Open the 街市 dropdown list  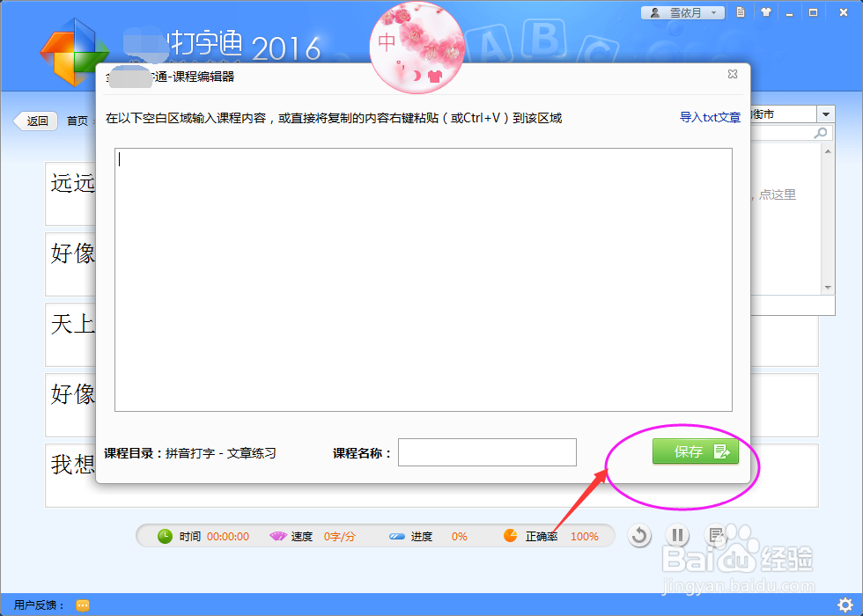coord(825,114)
